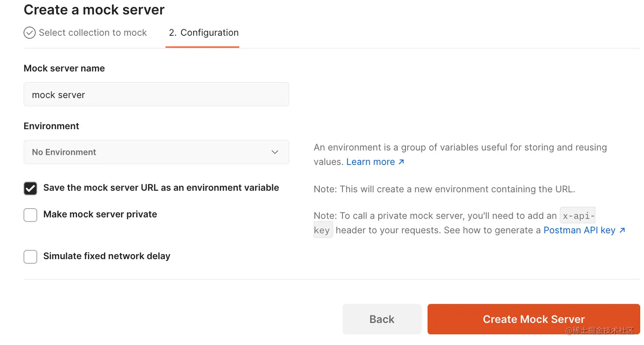Click the Simulate fixed network delay label text
The height and width of the screenshot is (345, 644).
(x=107, y=256)
